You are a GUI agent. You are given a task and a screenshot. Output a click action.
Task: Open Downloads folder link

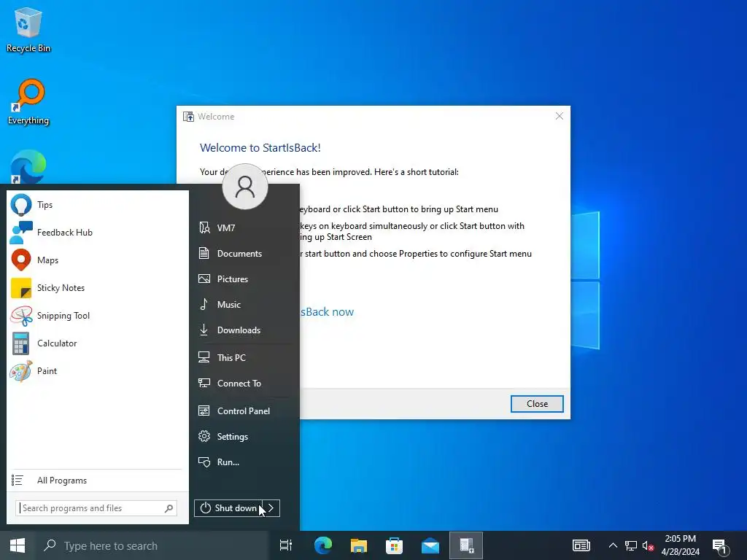(x=245, y=330)
